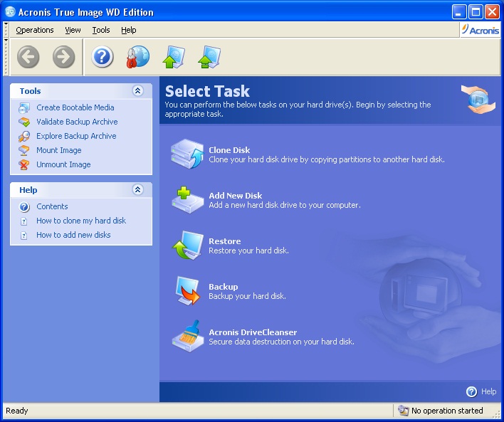
Task: Click the title bar application icon
Action: [x=10, y=12]
